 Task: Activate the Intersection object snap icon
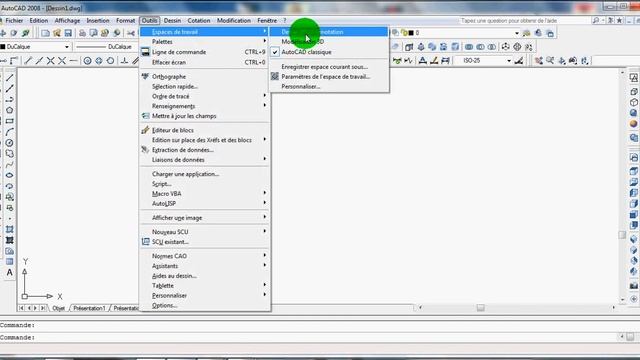pos(51,61)
